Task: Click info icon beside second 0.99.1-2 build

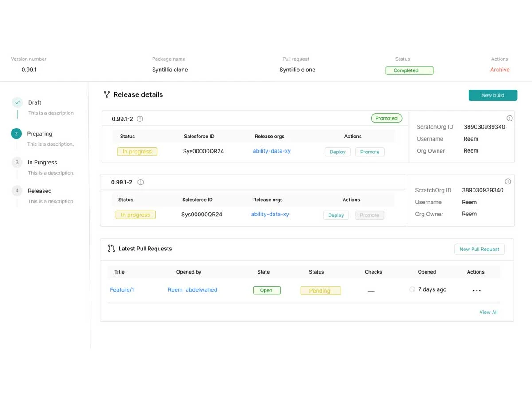Action: click(x=141, y=182)
